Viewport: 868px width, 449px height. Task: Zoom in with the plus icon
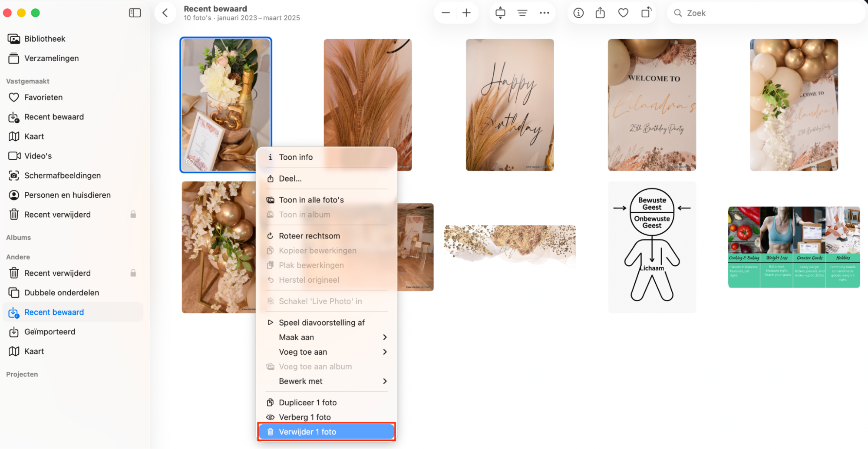(x=466, y=13)
